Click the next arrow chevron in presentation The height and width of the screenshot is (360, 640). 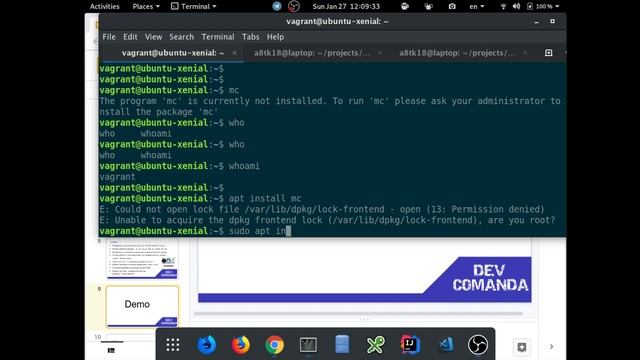[551, 347]
